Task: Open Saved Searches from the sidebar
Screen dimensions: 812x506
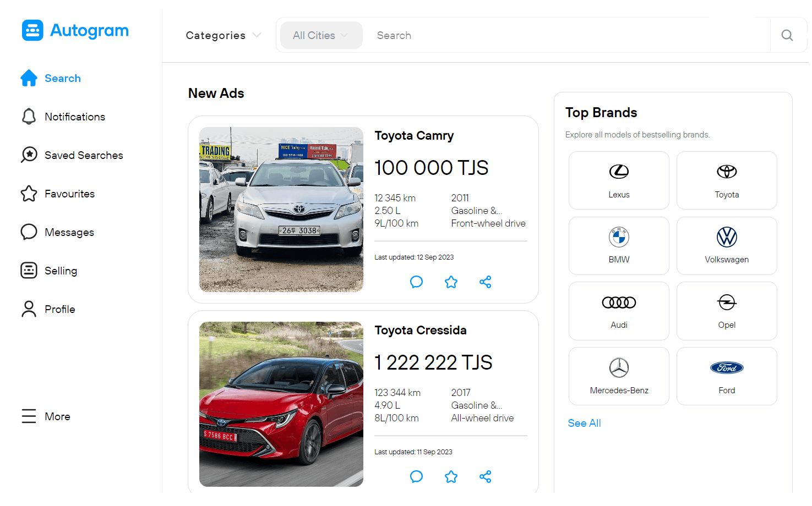Action: pyautogui.click(x=84, y=155)
